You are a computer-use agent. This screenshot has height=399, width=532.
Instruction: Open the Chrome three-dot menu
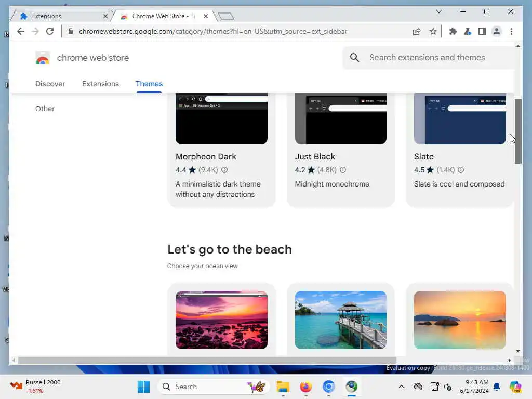pos(511,31)
